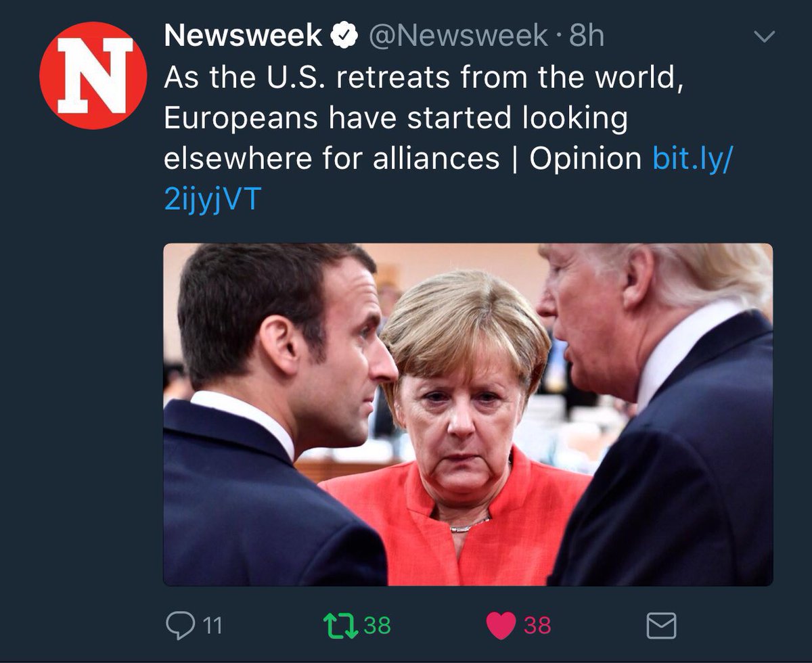Click the 2ijyjVT link continuation
The image size is (812, 663).
[212, 200]
